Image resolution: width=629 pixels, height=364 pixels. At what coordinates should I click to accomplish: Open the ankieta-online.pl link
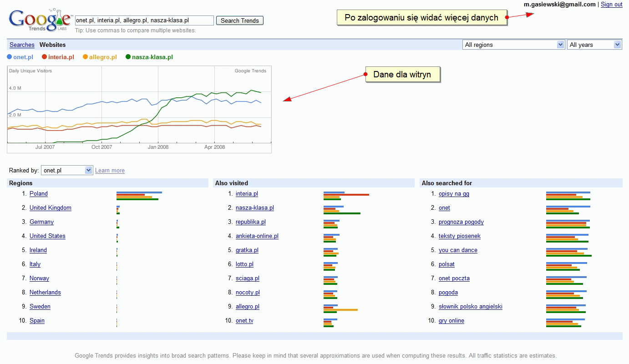257,236
